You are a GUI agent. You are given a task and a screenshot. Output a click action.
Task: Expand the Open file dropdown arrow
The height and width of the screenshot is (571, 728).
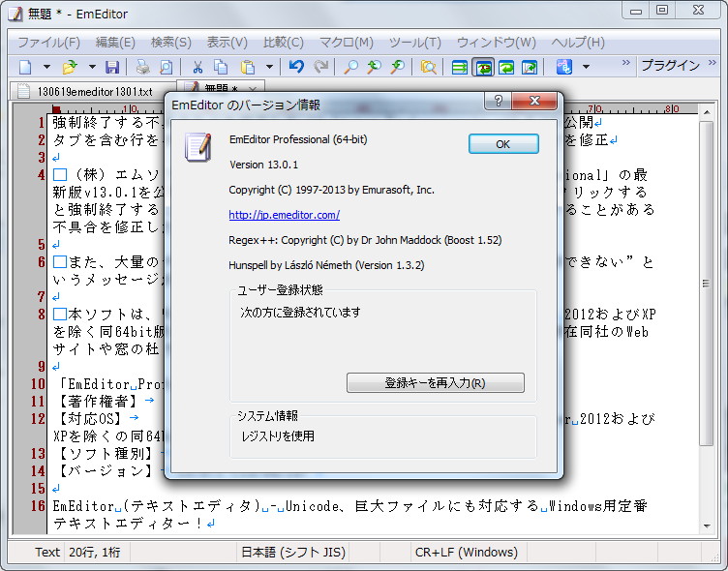click(x=92, y=67)
